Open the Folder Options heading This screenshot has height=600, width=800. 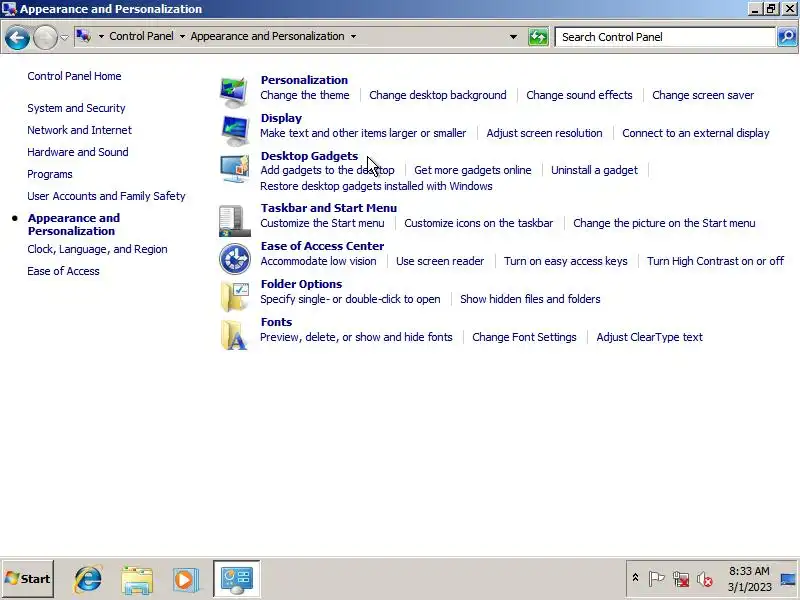tap(302, 284)
